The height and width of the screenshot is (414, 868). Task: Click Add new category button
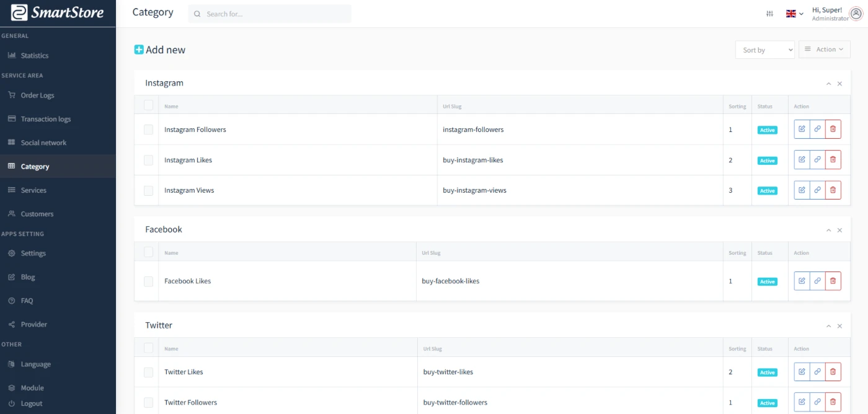pyautogui.click(x=160, y=50)
